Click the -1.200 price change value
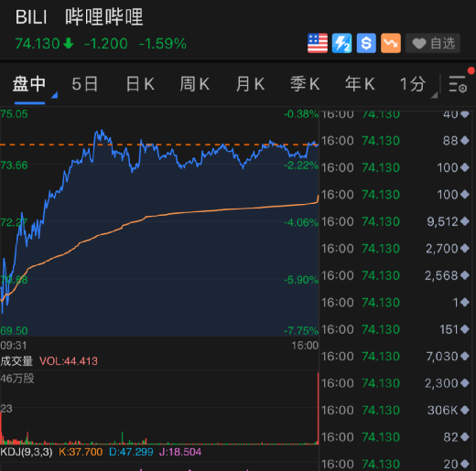The height and width of the screenshot is (471, 476). click(x=106, y=43)
